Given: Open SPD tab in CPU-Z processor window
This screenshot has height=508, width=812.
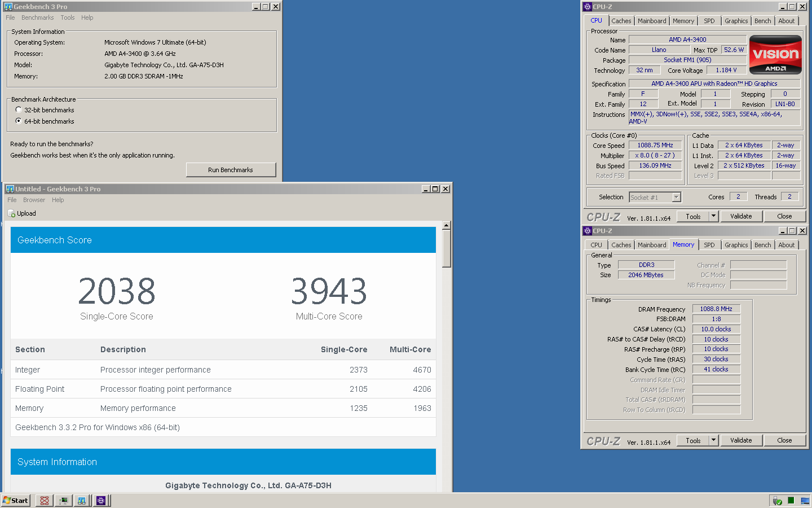Looking at the screenshot, I should [x=709, y=21].
